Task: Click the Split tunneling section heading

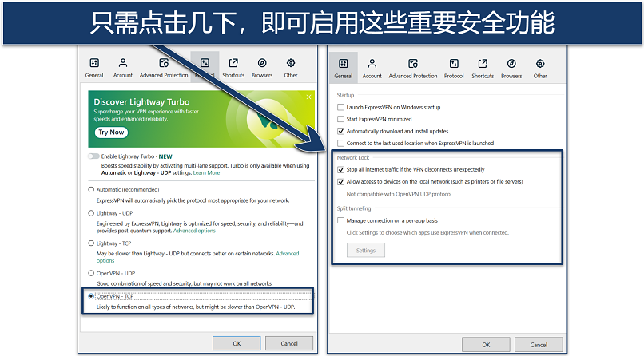Action: (354, 208)
